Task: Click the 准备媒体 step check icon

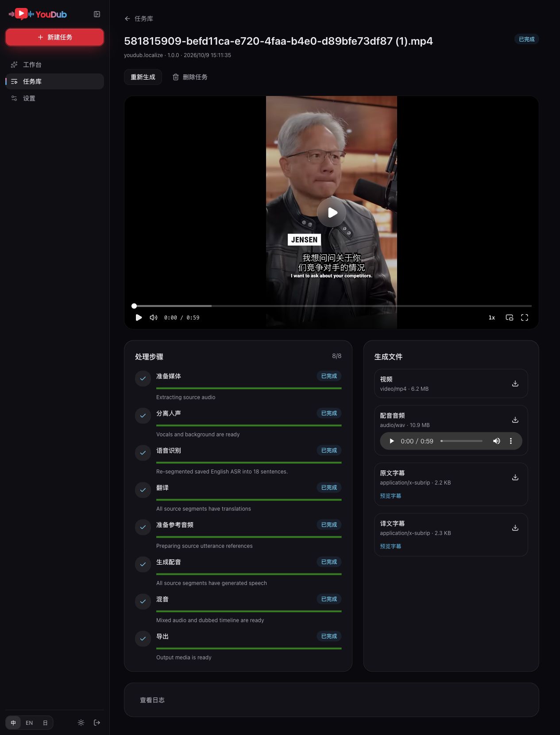Action: coord(143,378)
